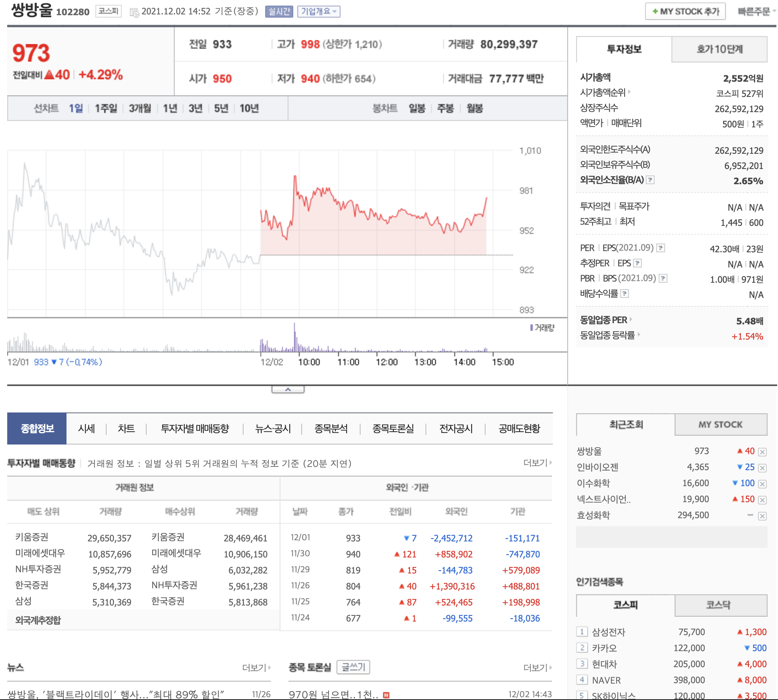The height and width of the screenshot is (700, 778).
Task: Open 삼성전자 in popular search list
Action: click(x=608, y=632)
